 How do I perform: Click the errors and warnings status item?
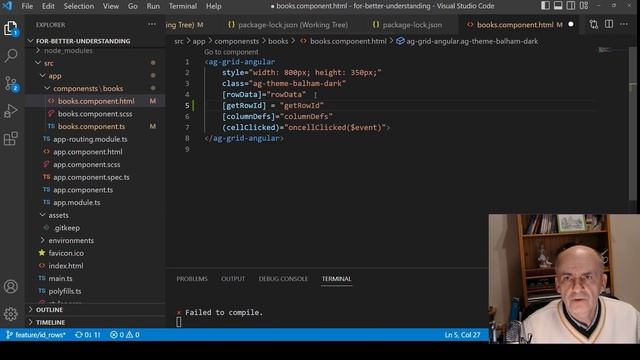coord(125,335)
